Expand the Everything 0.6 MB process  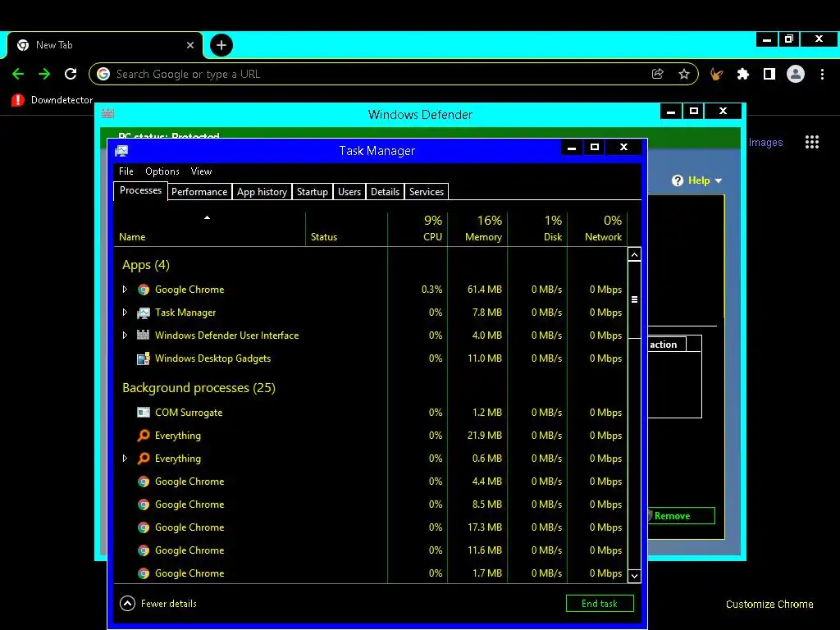tap(125, 459)
